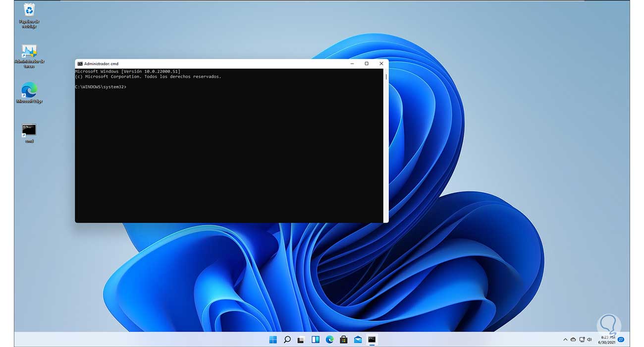Image resolution: width=644 pixels, height=347 pixels.
Task: Click the cmd window vertical scrollbar
Action: pyautogui.click(x=386, y=146)
